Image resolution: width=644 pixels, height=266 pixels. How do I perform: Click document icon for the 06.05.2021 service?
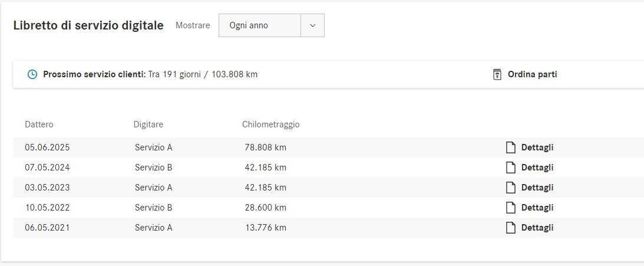[511, 228]
